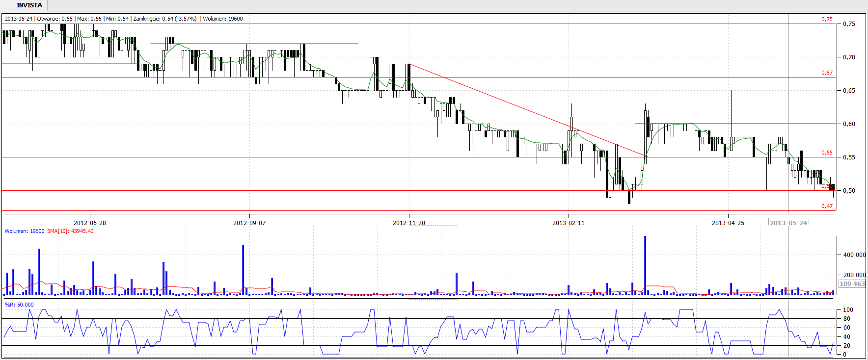The image size is (868, 360).
Task: Click the 2013-02-11 date axis label
Action: 568,223
